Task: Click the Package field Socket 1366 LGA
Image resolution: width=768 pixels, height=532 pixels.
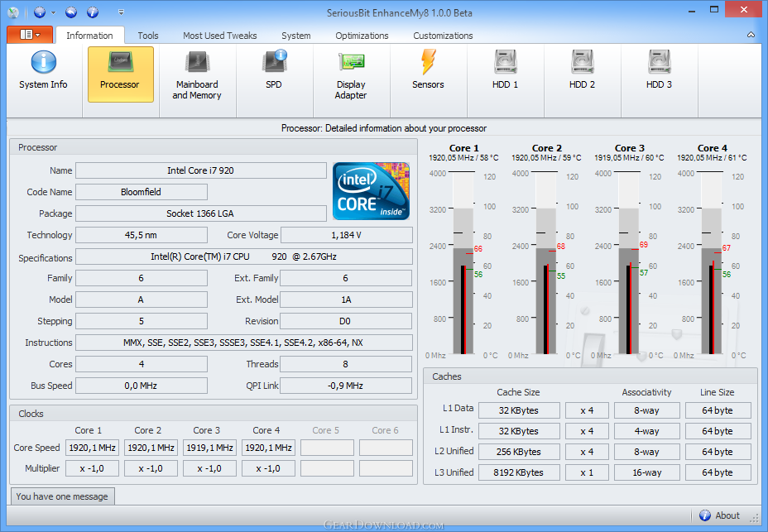Action: click(201, 213)
